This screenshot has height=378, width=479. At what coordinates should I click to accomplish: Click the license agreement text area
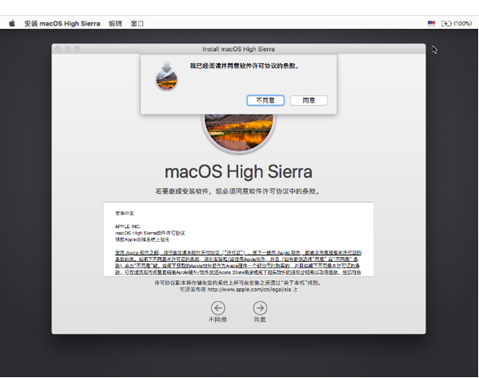(x=239, y=239)
